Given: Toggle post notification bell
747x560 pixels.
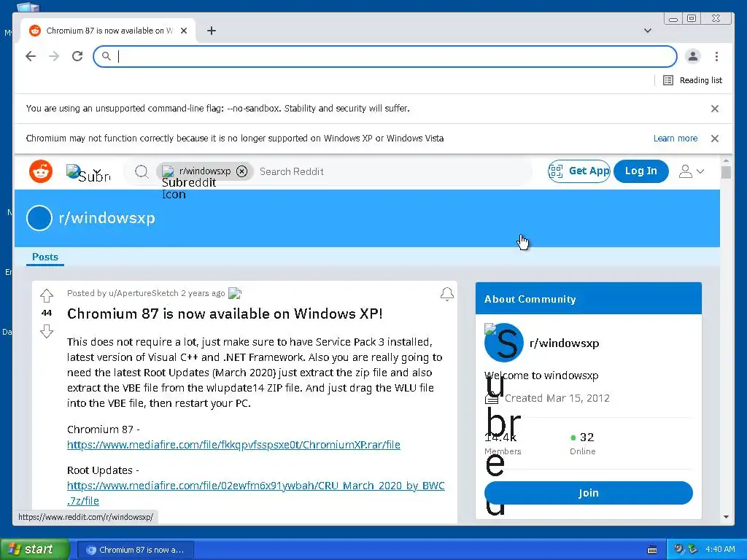Looking at the screenshot, I should 447,295.
